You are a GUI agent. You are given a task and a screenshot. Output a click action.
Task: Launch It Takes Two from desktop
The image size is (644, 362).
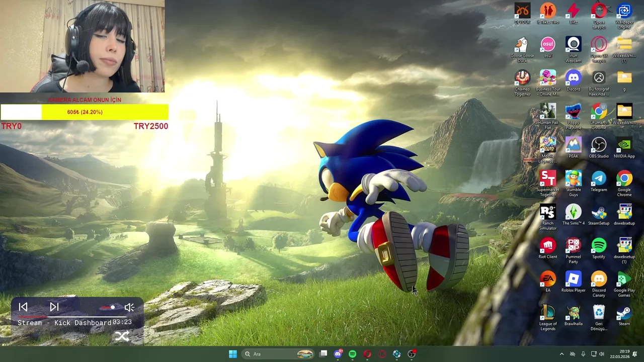click(548, 14)
